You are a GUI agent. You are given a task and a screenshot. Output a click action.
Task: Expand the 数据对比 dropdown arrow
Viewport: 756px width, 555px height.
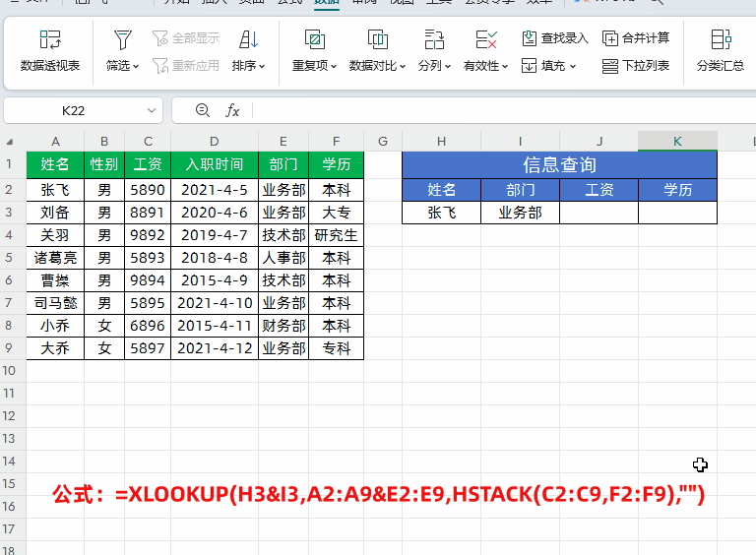(x=403, y=67)
